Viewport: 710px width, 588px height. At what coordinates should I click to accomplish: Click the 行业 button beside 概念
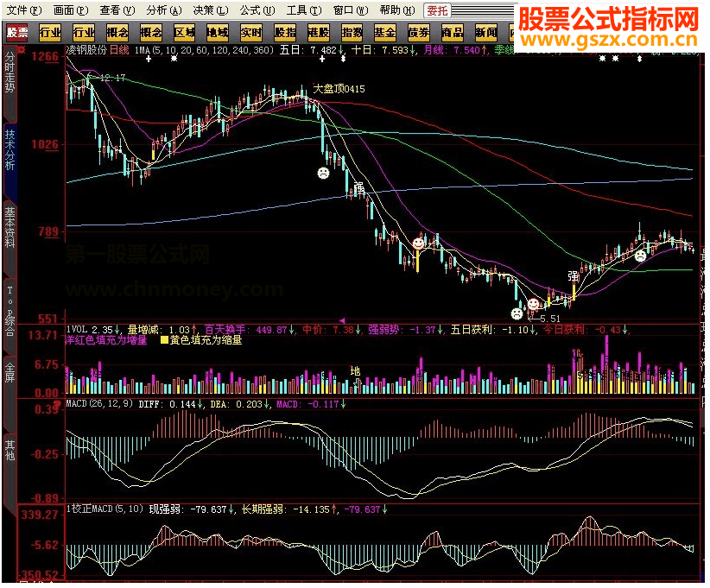tap(84, 33)
